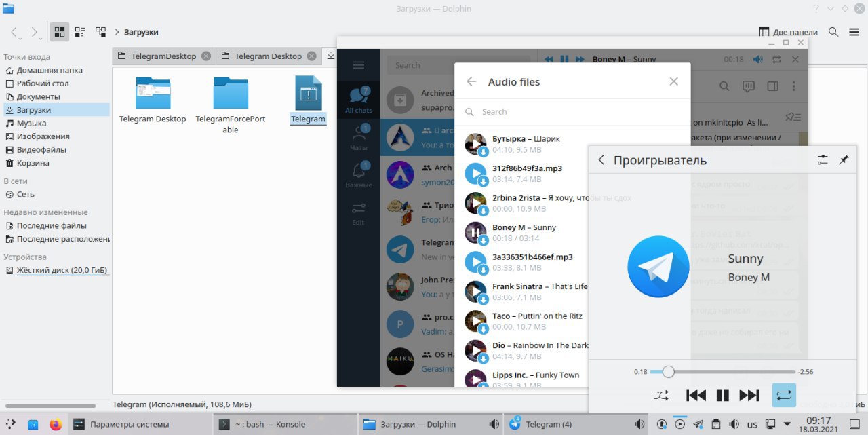Play Frank Sinatra – That's Life
868x435 pixels.
[475, 292]
